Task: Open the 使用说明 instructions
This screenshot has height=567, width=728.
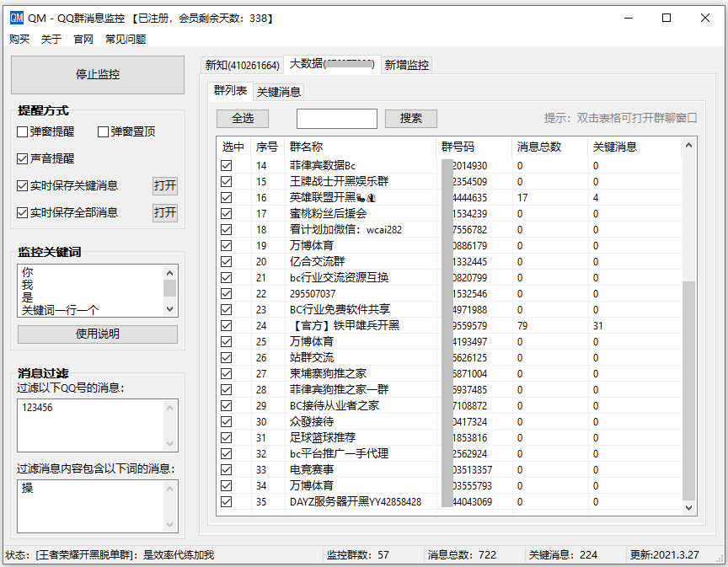Action: (x=98, y=334)
